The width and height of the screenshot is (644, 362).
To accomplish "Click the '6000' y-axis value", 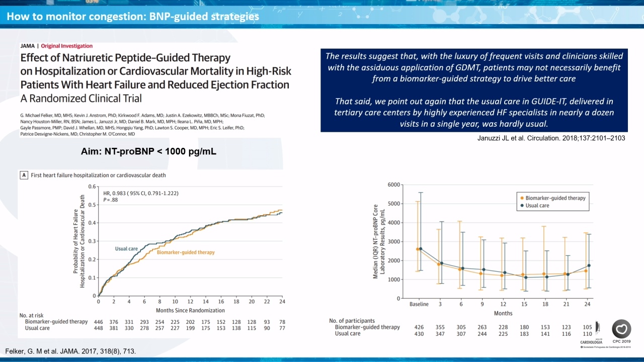I will click(x=394, y=185).
